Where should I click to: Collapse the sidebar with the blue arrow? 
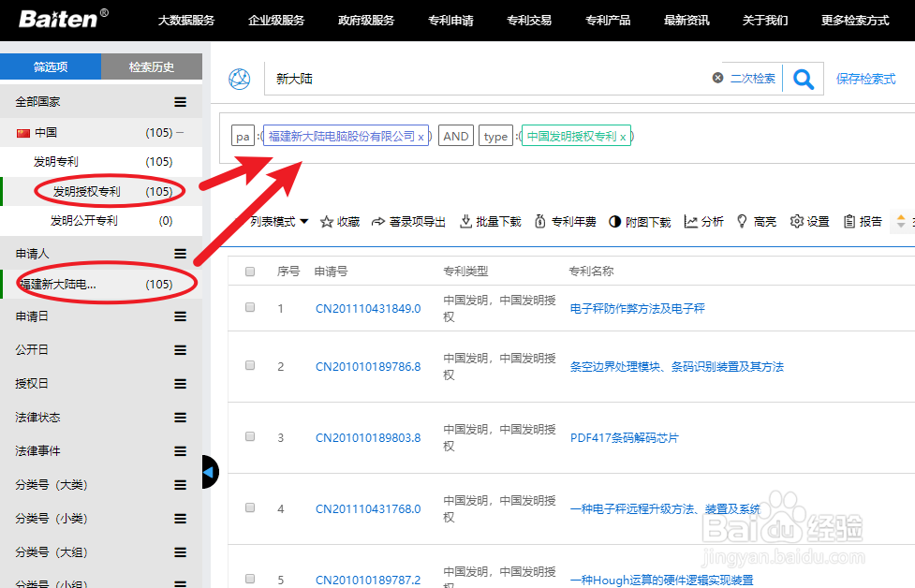tap(210, 472)
